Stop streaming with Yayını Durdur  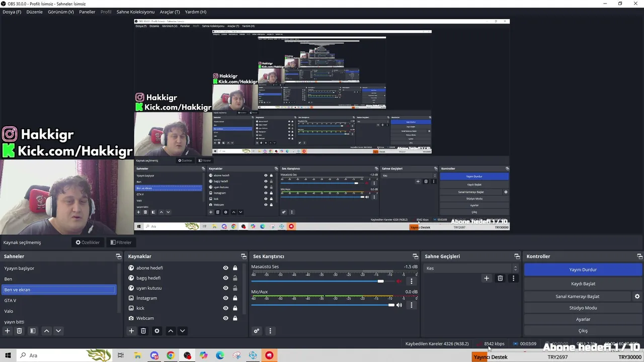pyautogui.click(x=583, y=269)
